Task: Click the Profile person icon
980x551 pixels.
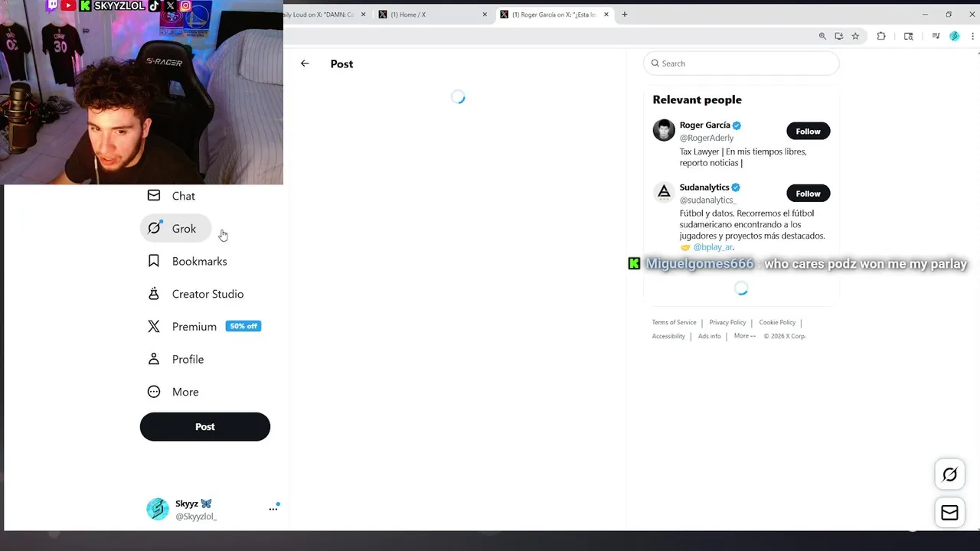Action: pyautogui.click(x=154, y=359)
